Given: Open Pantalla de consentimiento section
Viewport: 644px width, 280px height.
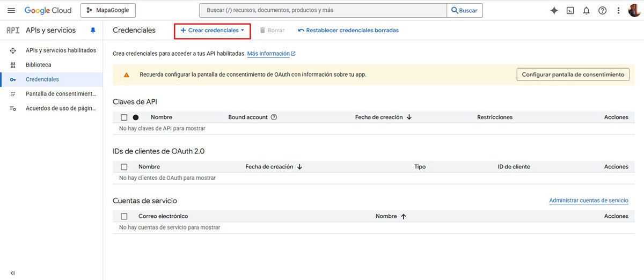Looking at the screenshot, I should pos(61,94).
